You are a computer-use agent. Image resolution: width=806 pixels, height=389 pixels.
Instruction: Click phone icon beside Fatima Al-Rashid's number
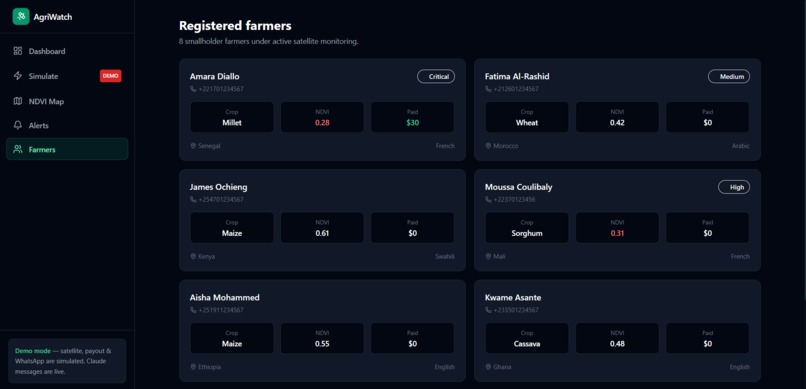click(488, 89)
